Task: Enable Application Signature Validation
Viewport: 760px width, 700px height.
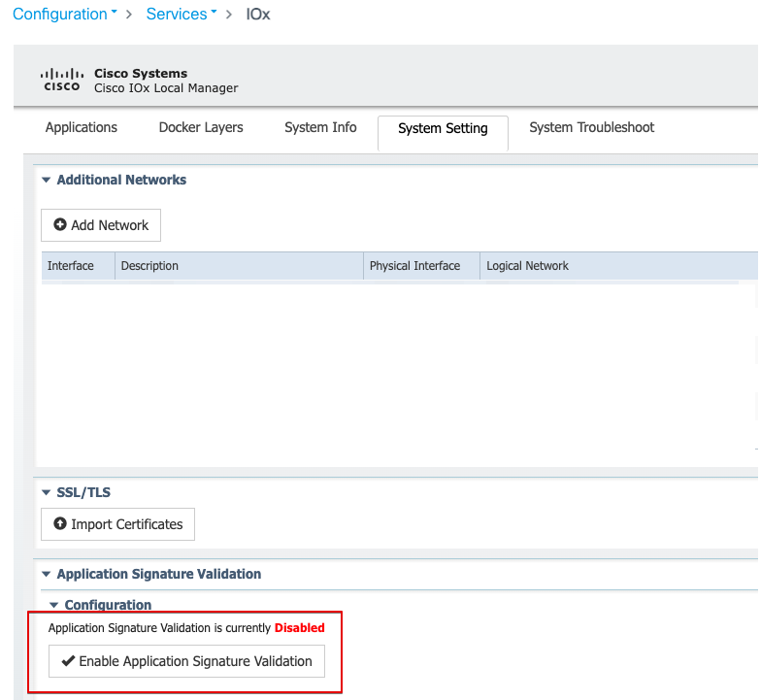Action: [x=186, y=661]
